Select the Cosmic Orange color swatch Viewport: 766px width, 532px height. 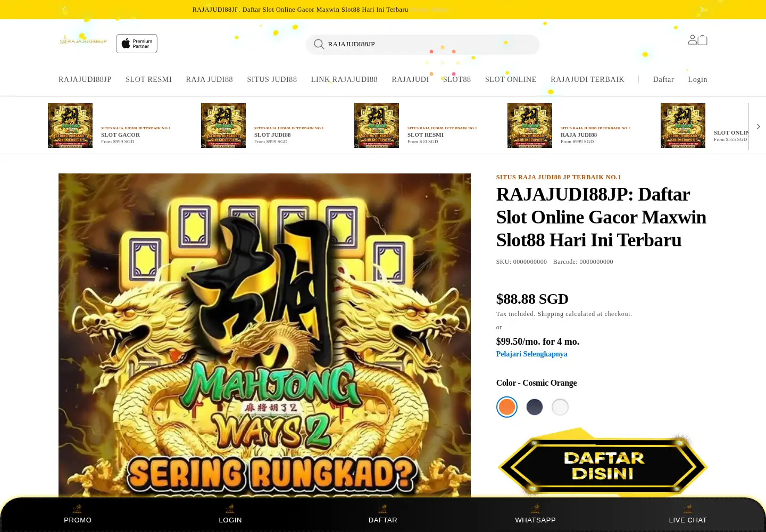click(x=507, y=407)
